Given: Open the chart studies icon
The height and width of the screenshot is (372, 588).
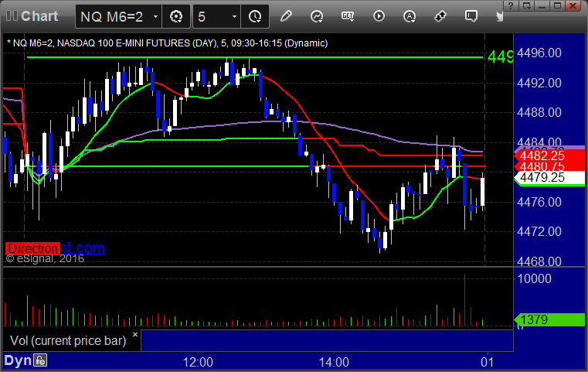Looking at the screenshot, I should click(317, 16).
